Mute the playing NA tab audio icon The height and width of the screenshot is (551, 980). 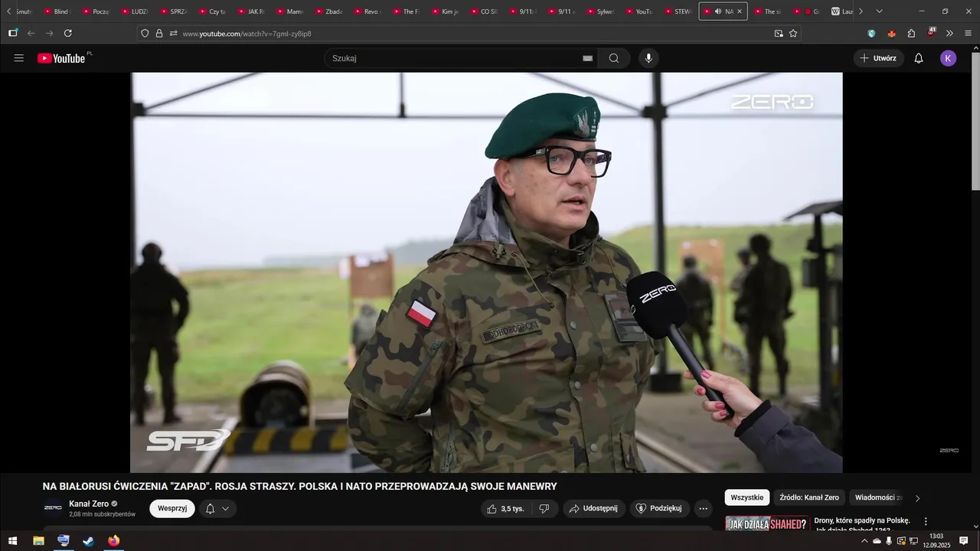click(x=717, y=11)
